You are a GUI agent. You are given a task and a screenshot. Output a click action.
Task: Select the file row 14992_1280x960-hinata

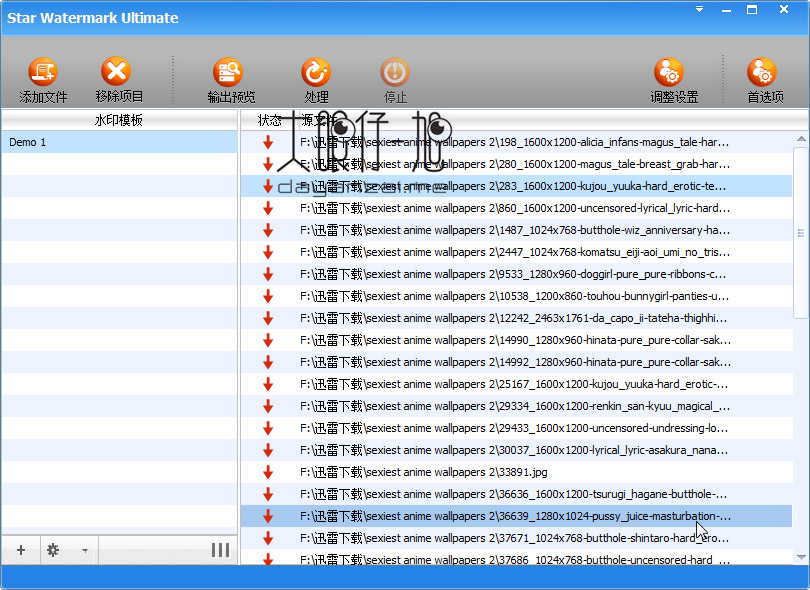(x=516, y=362)
